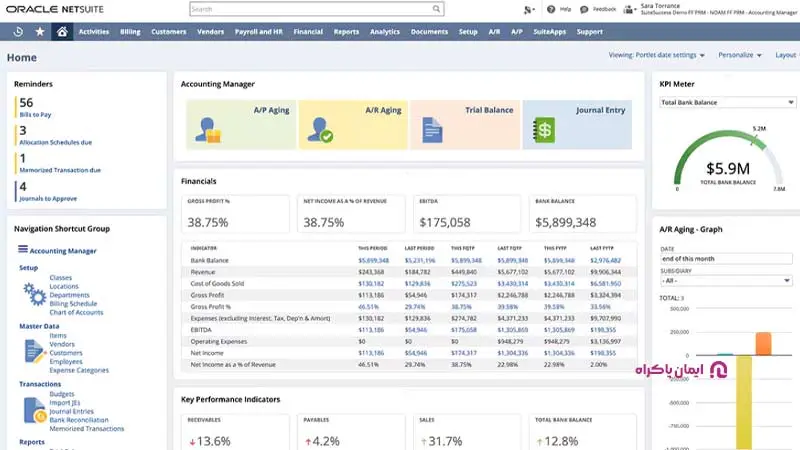Click the Accounting Manager list icon
The image size is (800, 450).
coord(23,249)
